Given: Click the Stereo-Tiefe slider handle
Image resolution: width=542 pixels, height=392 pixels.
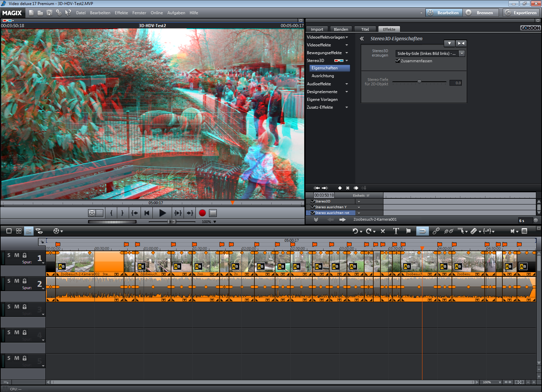Looking at the screenshot, I should [419, 82].
